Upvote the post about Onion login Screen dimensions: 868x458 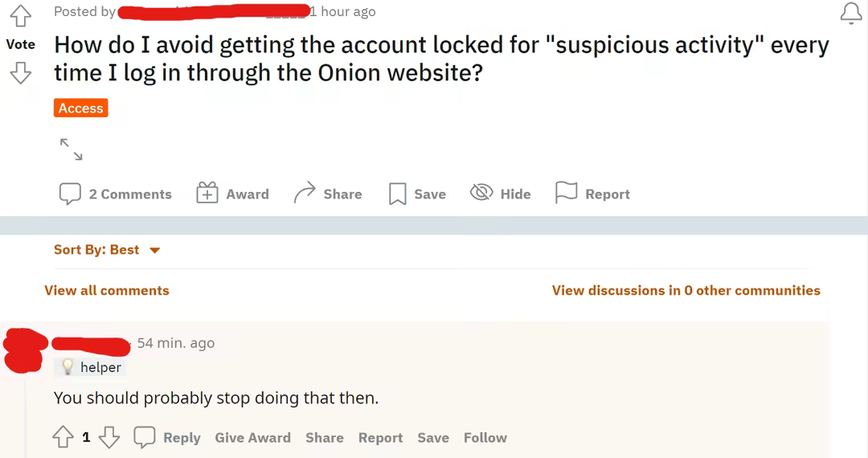[20, 15]
